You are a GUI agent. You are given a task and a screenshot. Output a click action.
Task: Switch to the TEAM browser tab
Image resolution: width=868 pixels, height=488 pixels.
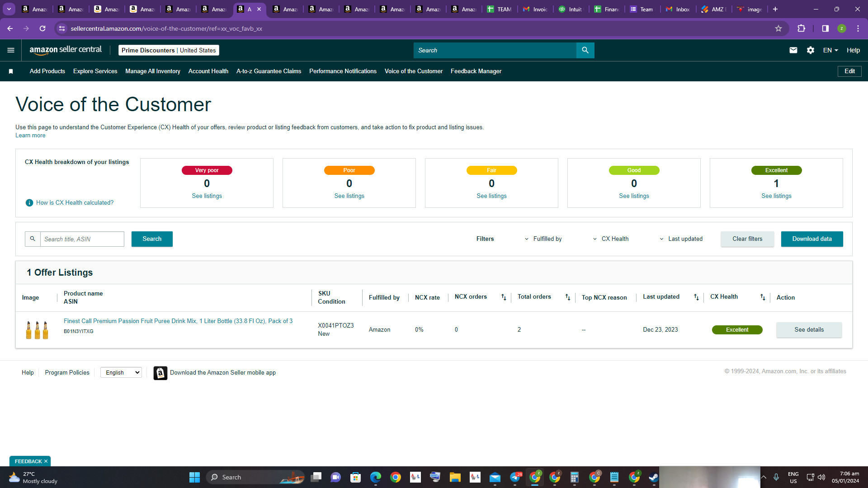[500, 9]
